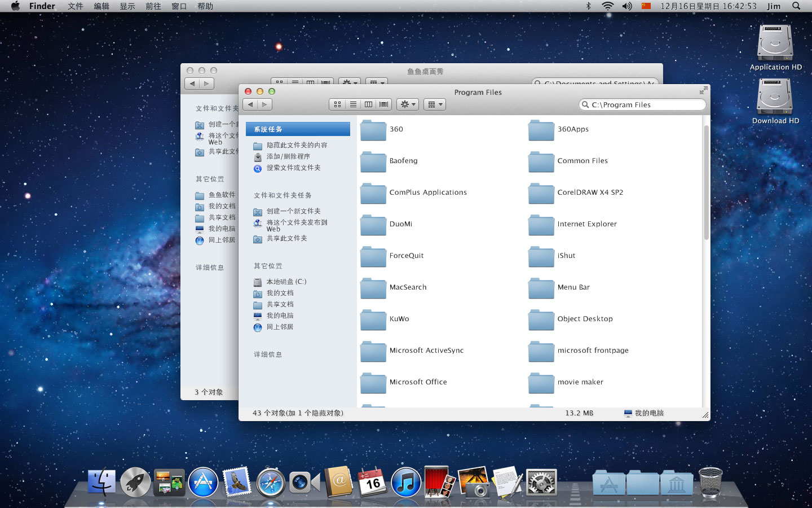Open the gear dropdown in the back window
The image size is (812, 508).
(x=350, y=82)
